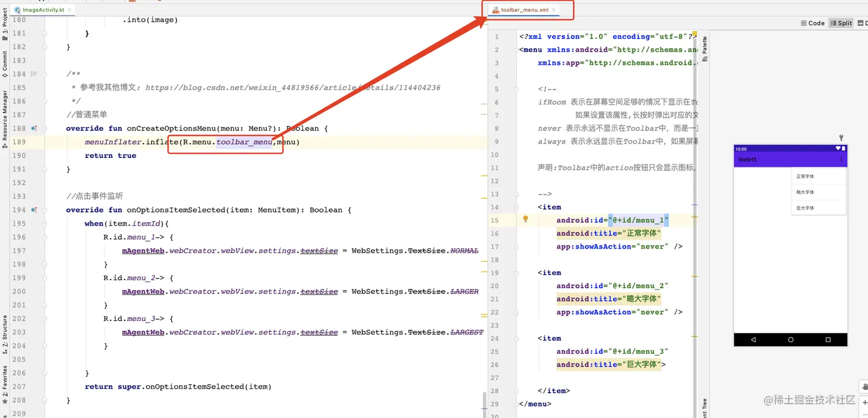Collapse the third item tag at line 24
This screenshot has height=418, width=868.
[518, 339]
